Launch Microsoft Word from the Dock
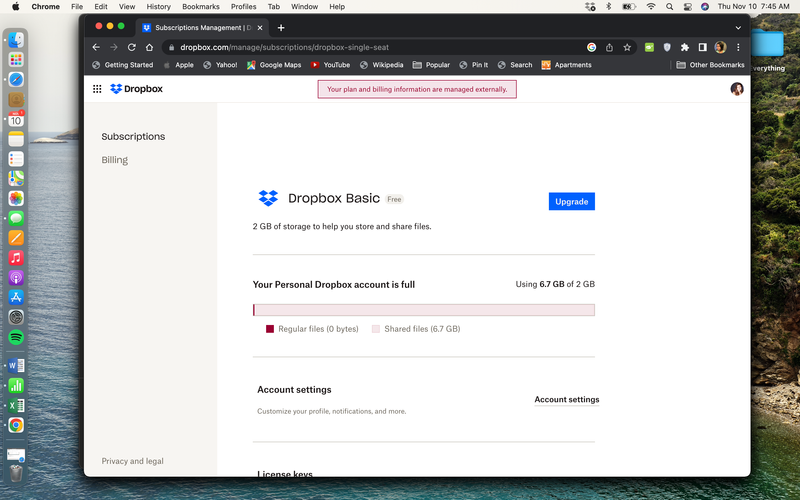Screen dimensions: 800x500 coord(16,365)
